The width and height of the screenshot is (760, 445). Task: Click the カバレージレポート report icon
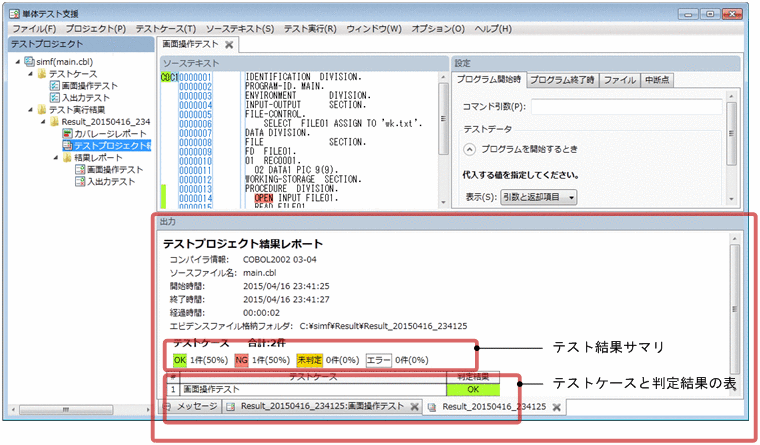pyautogui.click(x=67, y=134)
